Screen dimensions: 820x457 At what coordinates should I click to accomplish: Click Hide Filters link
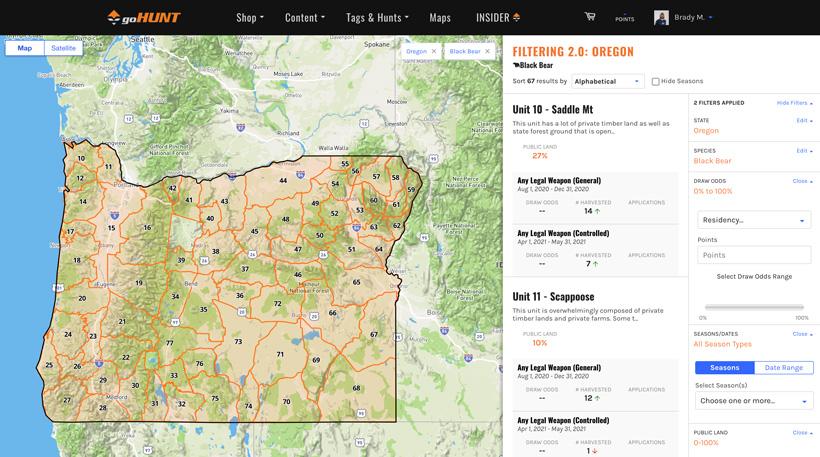(x=794, y=103)
